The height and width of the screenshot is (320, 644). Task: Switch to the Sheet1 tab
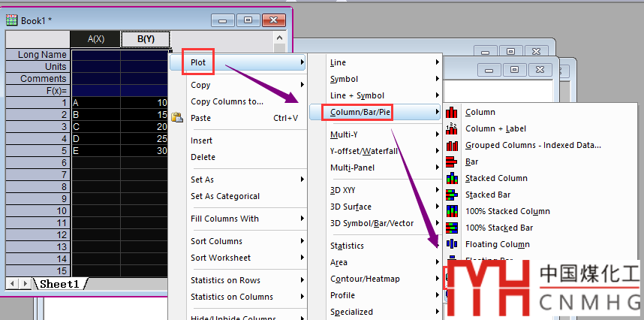pyautogui.click(x=59, y=283)
